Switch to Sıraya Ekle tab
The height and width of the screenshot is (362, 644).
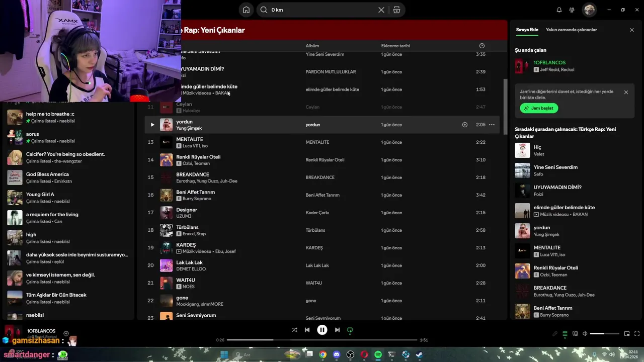click(x=527, y=30)
